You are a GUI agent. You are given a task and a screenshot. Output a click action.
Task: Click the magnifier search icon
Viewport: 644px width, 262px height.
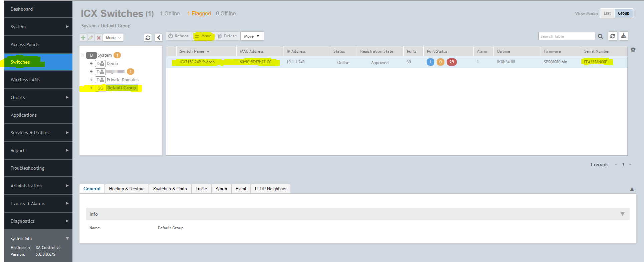coord(600,36)
